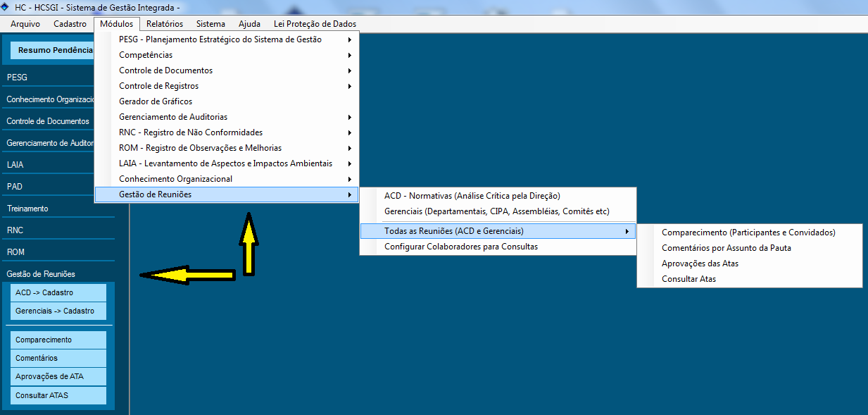This screenshot has width=868, height=415.
Task: Select Consultar Atas in submenu
Action: click(x=750, y=279)
